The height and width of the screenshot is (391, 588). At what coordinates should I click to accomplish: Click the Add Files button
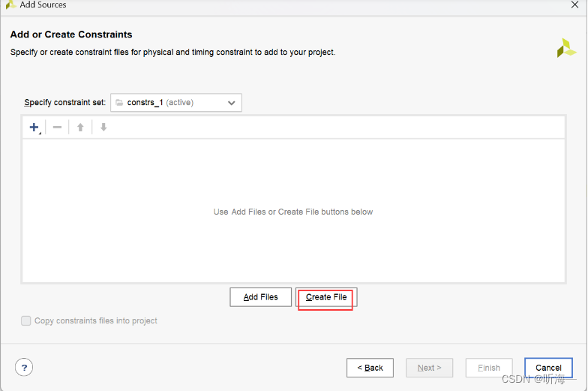point(261,297)
